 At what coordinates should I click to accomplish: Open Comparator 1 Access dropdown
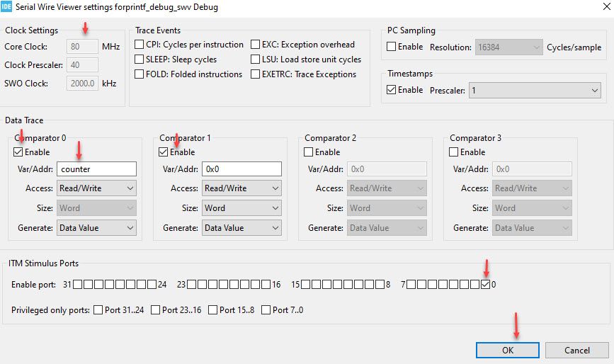tap(241, 188)
